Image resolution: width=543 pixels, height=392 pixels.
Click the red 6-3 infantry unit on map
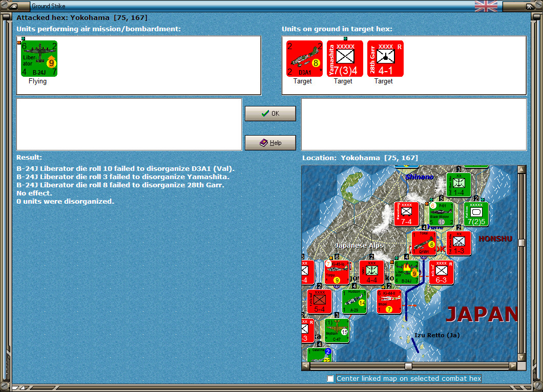(x=441, y=273)
